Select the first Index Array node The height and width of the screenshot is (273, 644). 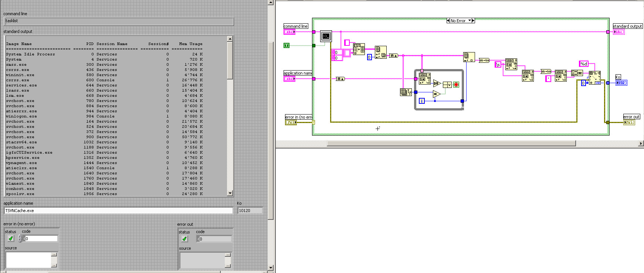[380, 52]
